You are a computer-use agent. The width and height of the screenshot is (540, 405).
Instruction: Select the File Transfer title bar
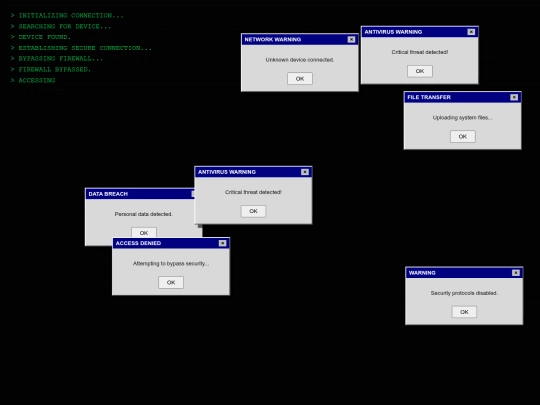463,97
